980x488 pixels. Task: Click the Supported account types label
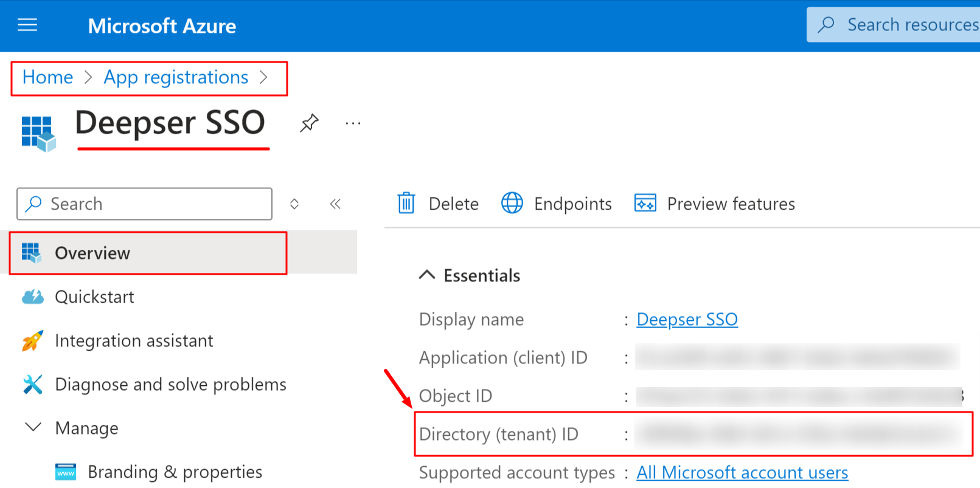[x=517, y=473]
